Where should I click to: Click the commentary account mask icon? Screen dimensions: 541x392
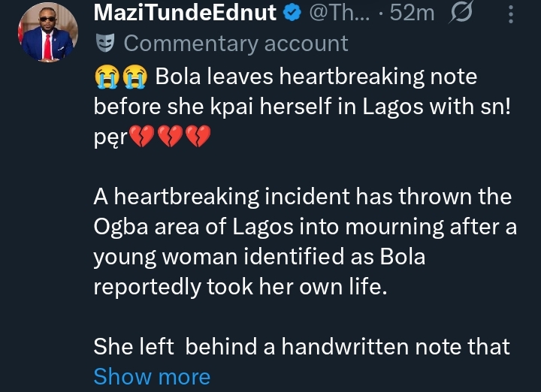104,44
